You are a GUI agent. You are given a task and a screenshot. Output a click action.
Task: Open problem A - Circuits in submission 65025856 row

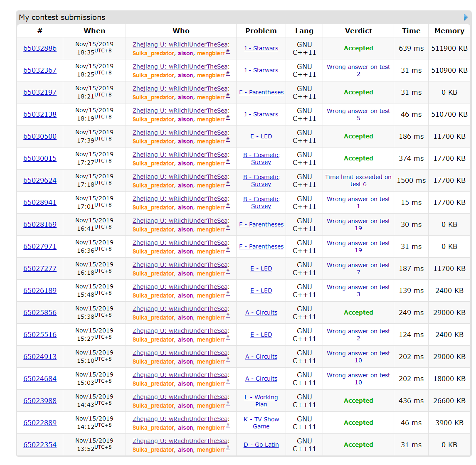[261, 312]
